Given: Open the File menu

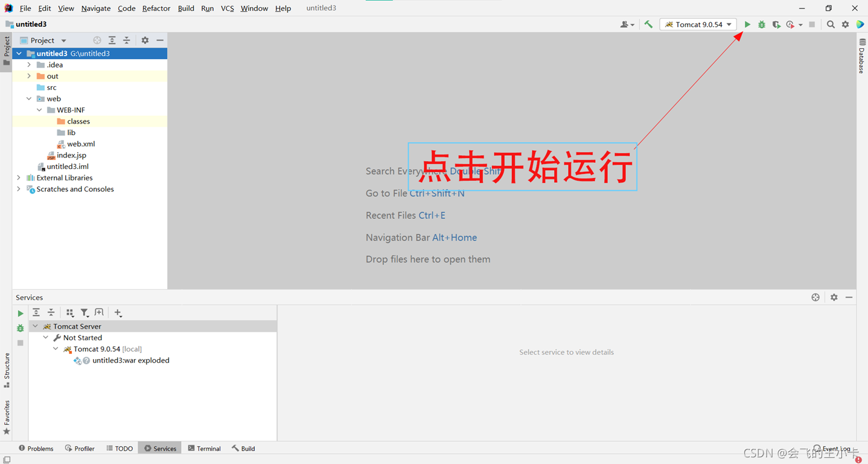Looking at the screenshot, I should click(x=25, y=8).
